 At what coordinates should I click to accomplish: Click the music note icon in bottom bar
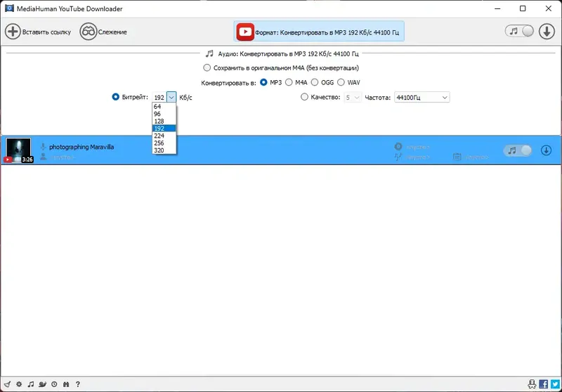31,384
